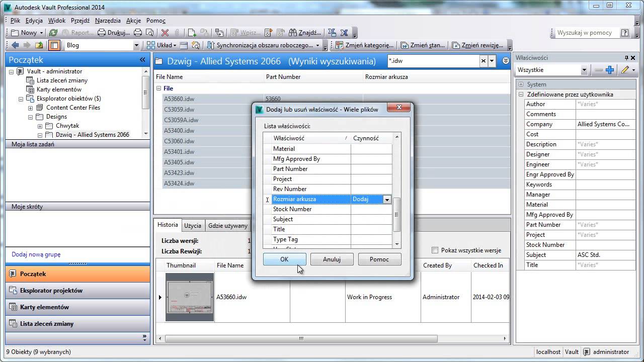Collapse the File group in results list
Viewport: 644px width, 362px height.
159,88
